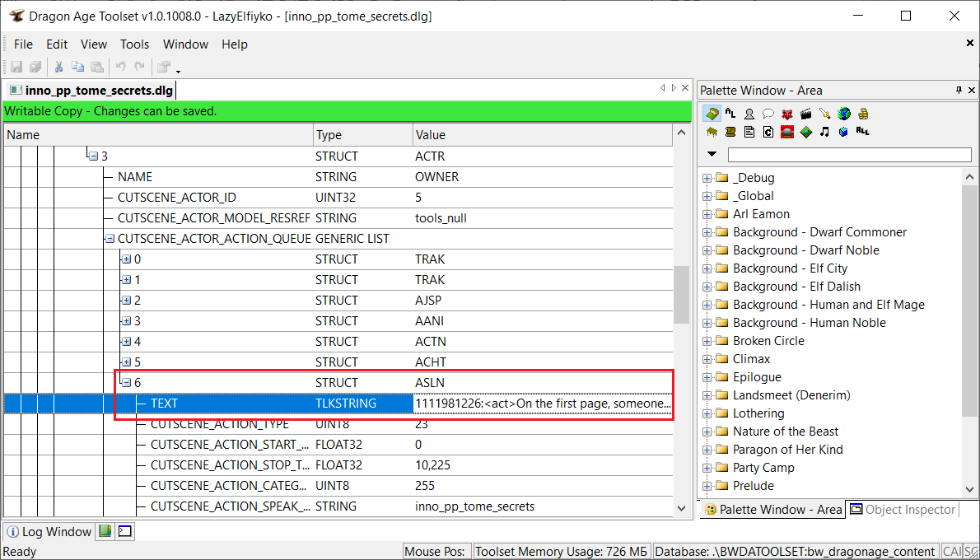
Task: Open the Edit menu
Action: 57,44
